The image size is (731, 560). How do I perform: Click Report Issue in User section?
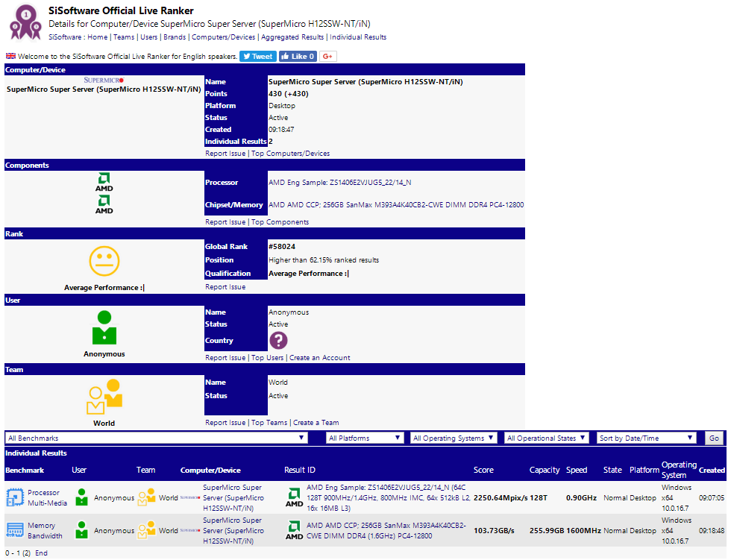[225, 358]
